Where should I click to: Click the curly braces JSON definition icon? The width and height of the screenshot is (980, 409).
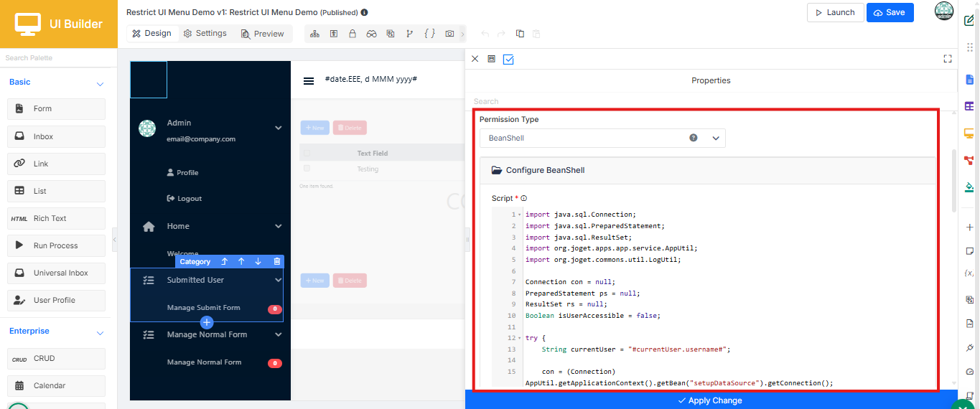pyautogui.click(x=429, y=34)
